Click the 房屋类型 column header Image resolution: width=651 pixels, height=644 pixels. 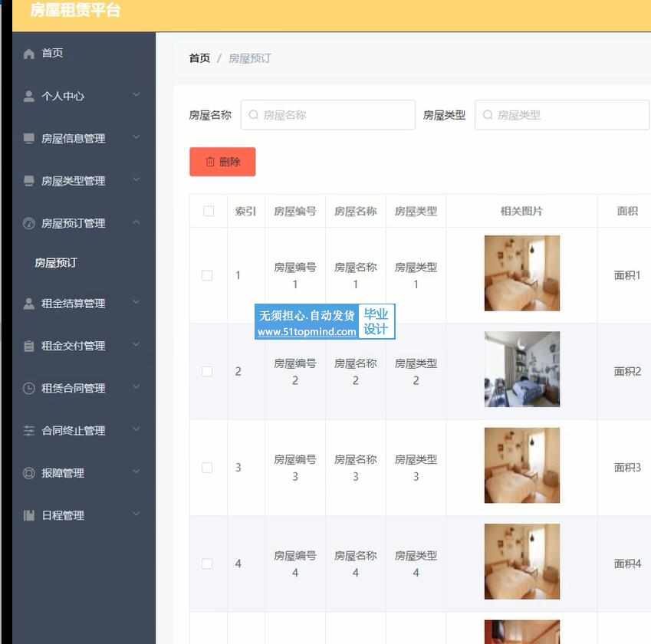pos(416,211)
